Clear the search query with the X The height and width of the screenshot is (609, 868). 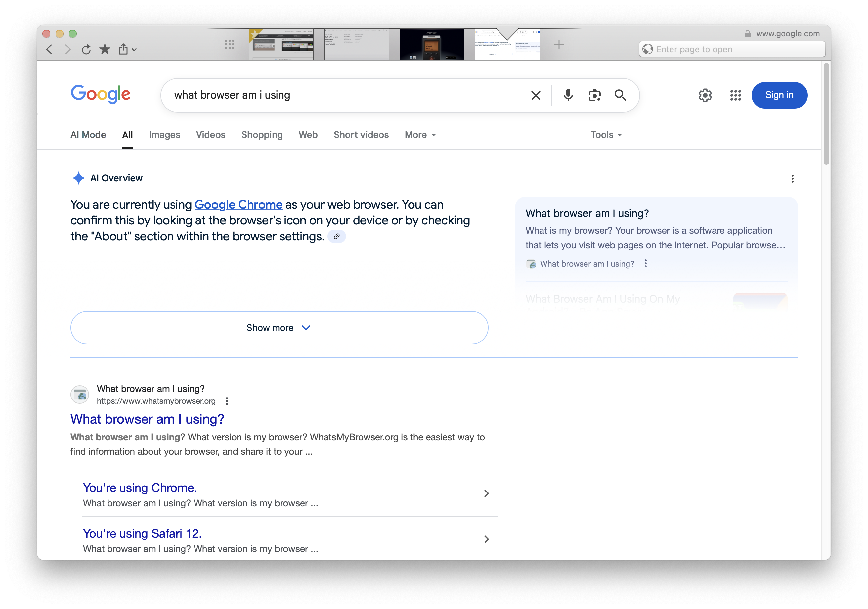pyautogui.click(x=536, y=95)
